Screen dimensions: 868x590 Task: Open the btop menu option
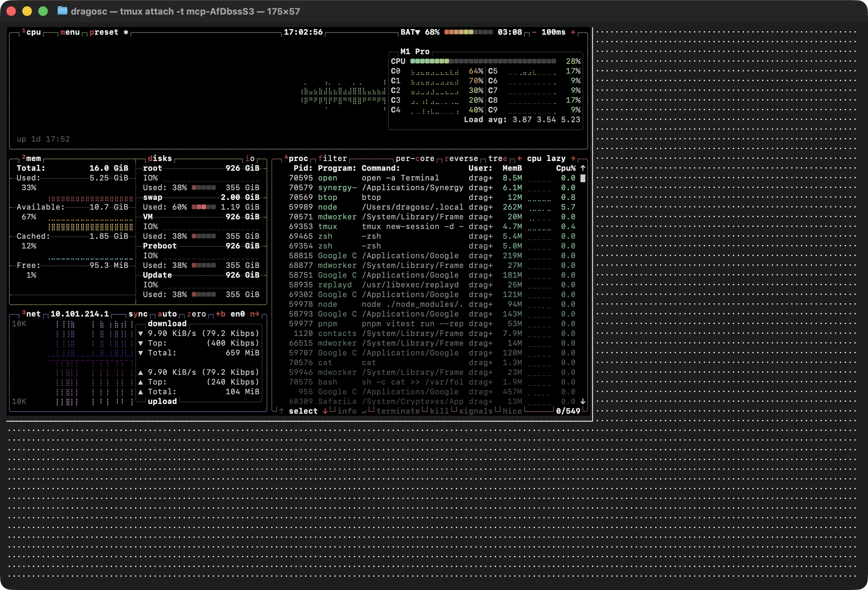tap(70, 33)
